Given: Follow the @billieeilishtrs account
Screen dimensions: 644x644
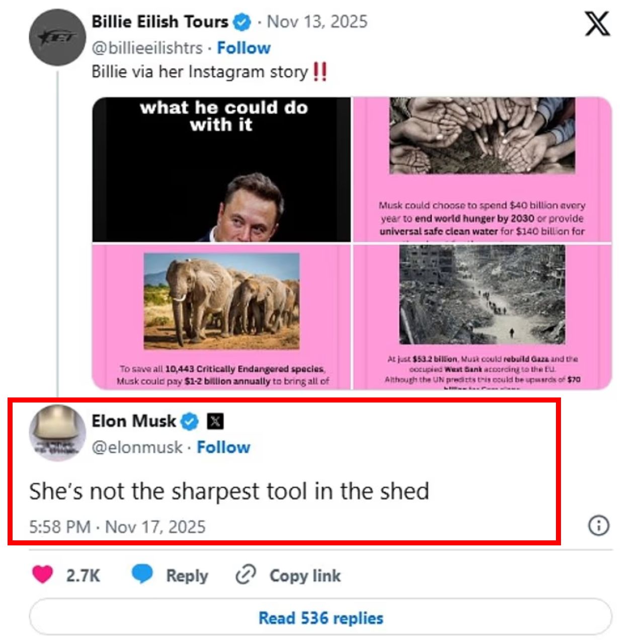Looking at the screenshot, I should (244, 48).
